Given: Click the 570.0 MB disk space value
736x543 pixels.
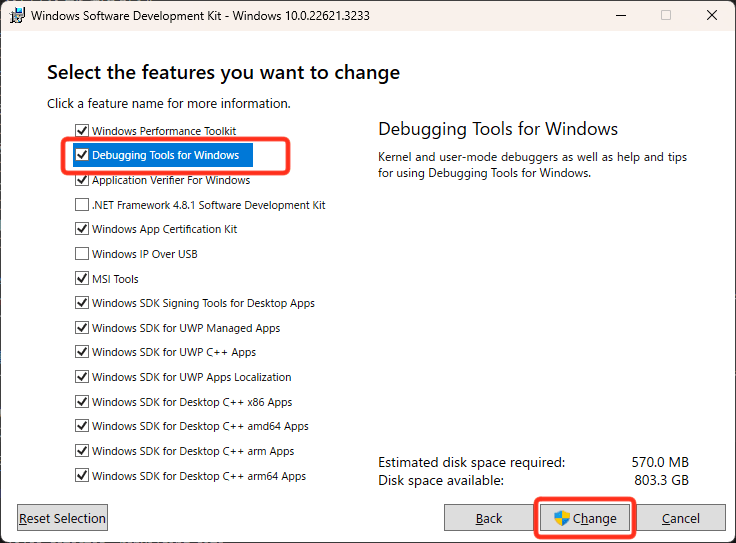Looking at the screenshot, I should (660, 462).
